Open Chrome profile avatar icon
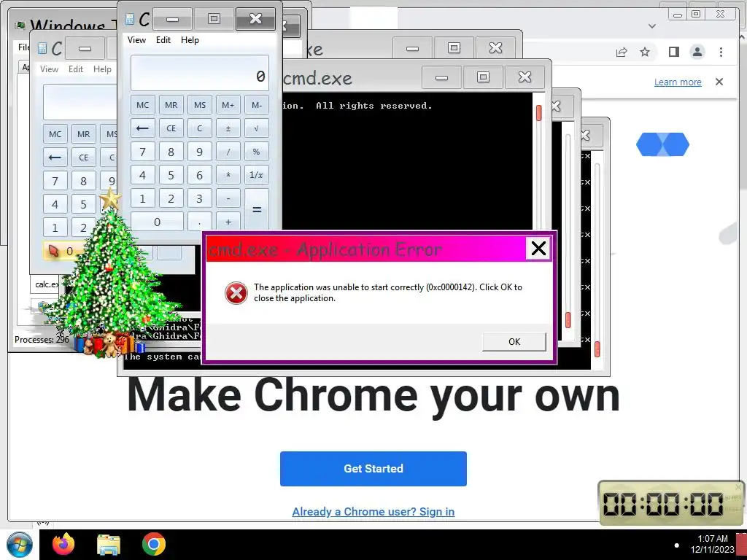This screenshot has height=560, width=747. click(697, 52)
